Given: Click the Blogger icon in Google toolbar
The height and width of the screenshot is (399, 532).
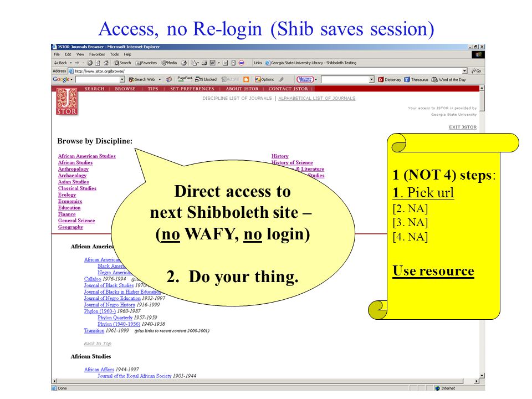Looking at the screenshot, I should click(246, 79).
